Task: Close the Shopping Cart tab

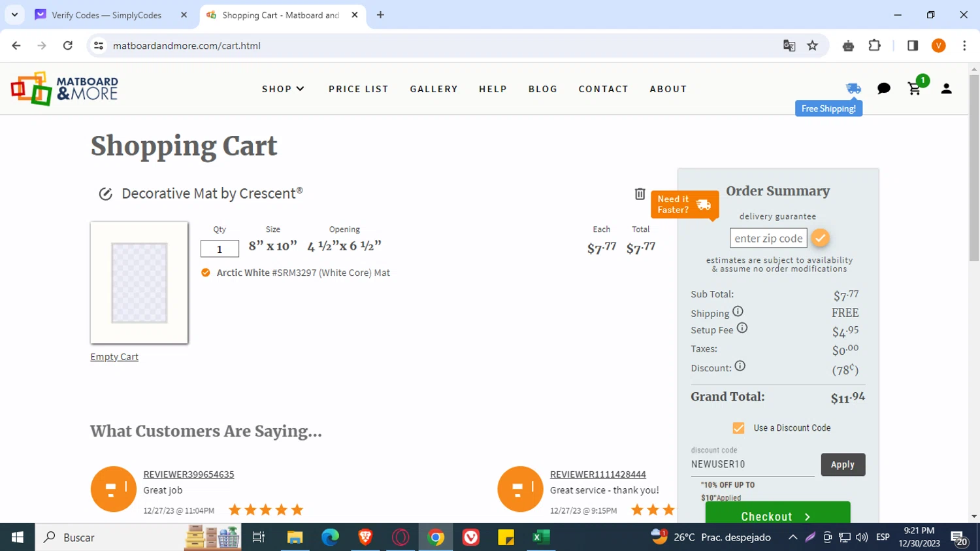Action: coord(355,14)
